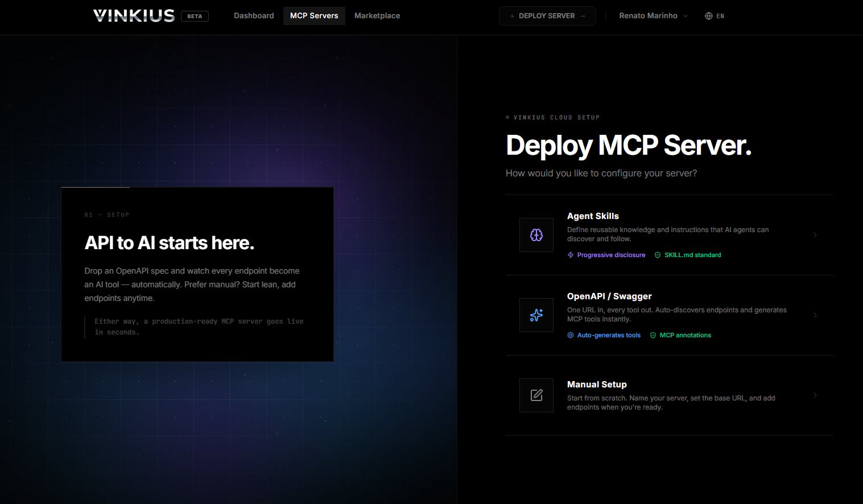Screen dimensions: 863x504
Task: Choose the Manual Setup option title
Action: pos(597,385)
